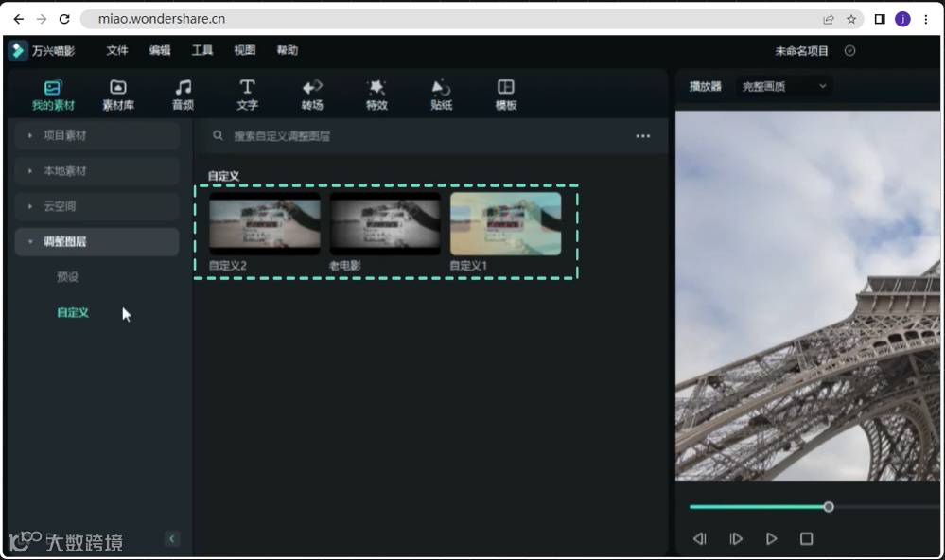
Task: Open the 贴纸 stickers tab
Action: pos(441,96)
